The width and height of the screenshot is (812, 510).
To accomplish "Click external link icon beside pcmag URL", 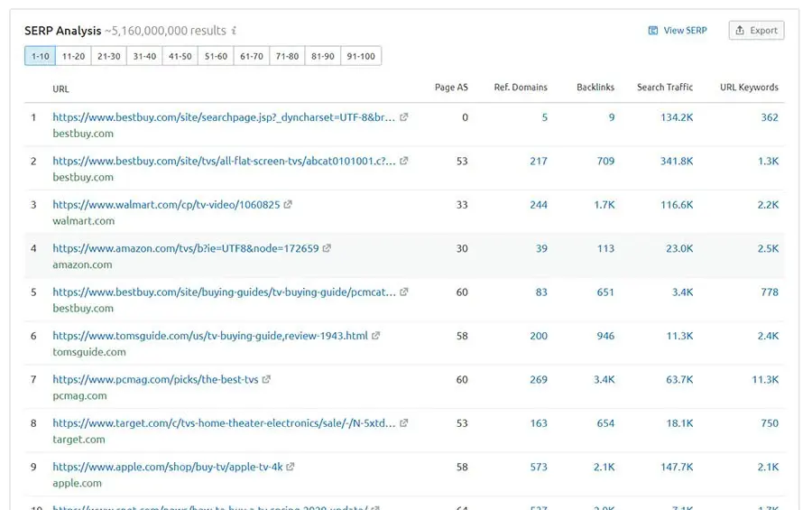I will click(266, 380).
